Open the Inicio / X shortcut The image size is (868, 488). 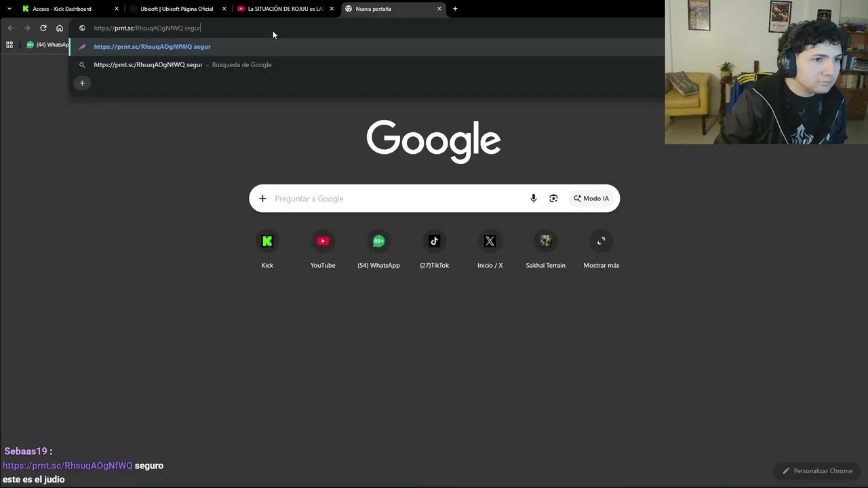pyautogui.click(x=490, y=249)
